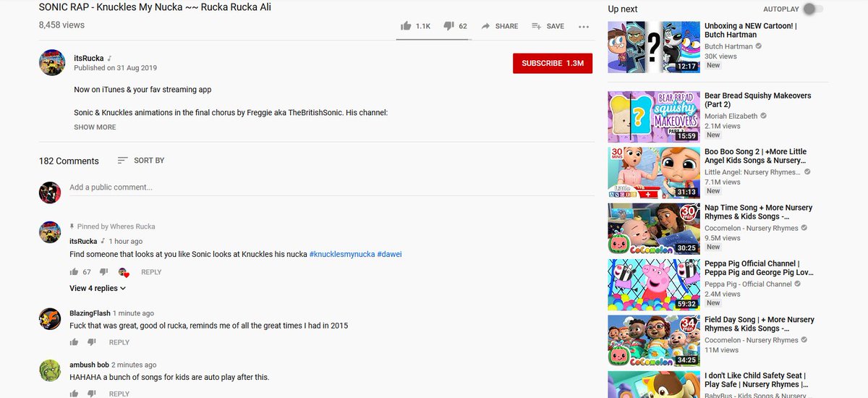Expand View 4 replies on pinned comment
868x398 pixels.
(98, 288)
